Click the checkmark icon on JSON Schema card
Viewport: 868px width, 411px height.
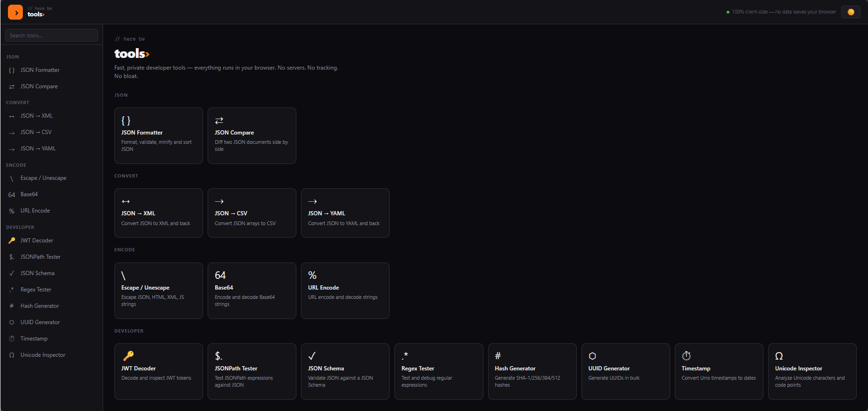tap(312, 356)
